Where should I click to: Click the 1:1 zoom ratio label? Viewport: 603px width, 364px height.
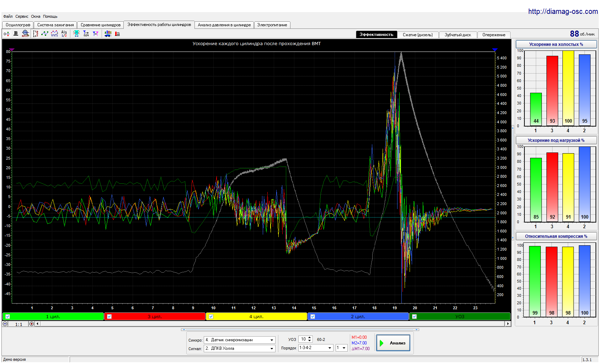click(x=19, y=324)
